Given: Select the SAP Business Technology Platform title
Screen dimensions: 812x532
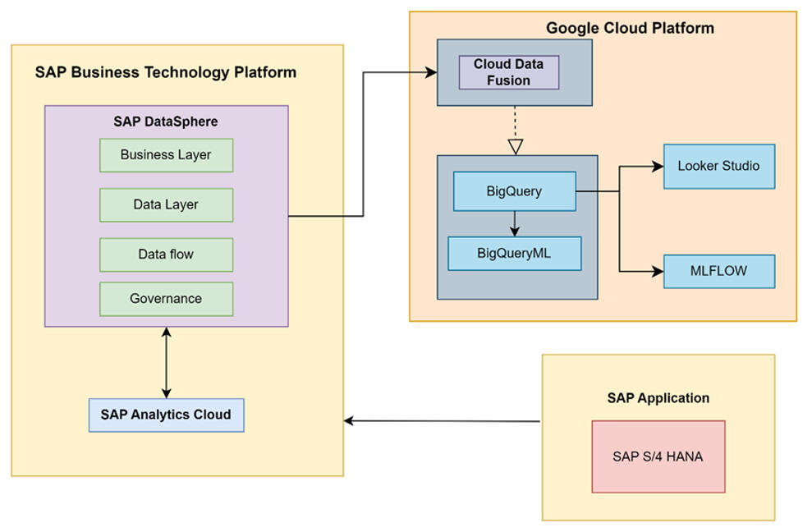Looking at the screenshot, I should click(x=166, y=72).
